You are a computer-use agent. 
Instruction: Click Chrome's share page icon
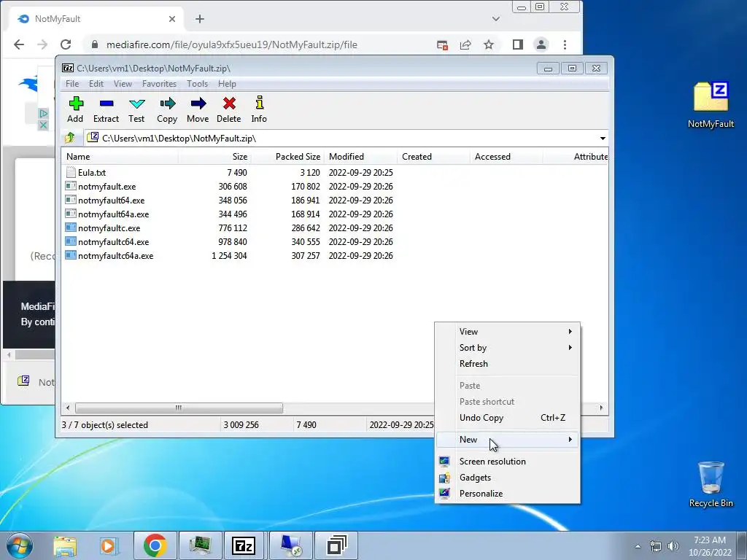point(465,44)
